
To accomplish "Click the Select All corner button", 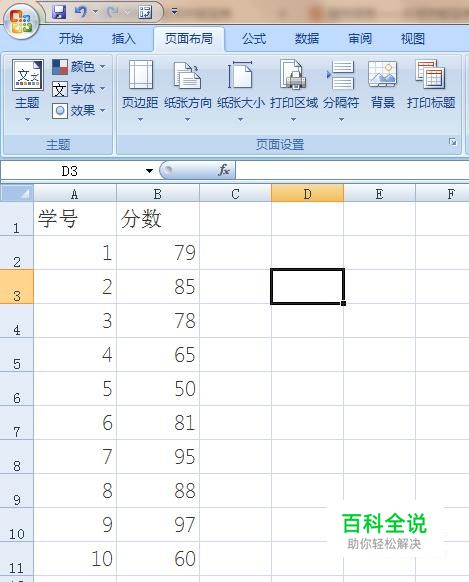I will (17, 193).
